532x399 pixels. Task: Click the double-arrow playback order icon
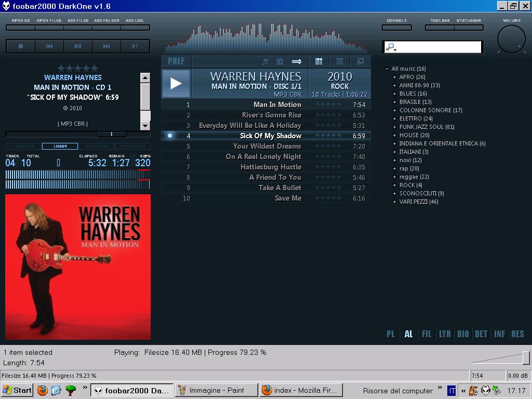tap(297, 61)
